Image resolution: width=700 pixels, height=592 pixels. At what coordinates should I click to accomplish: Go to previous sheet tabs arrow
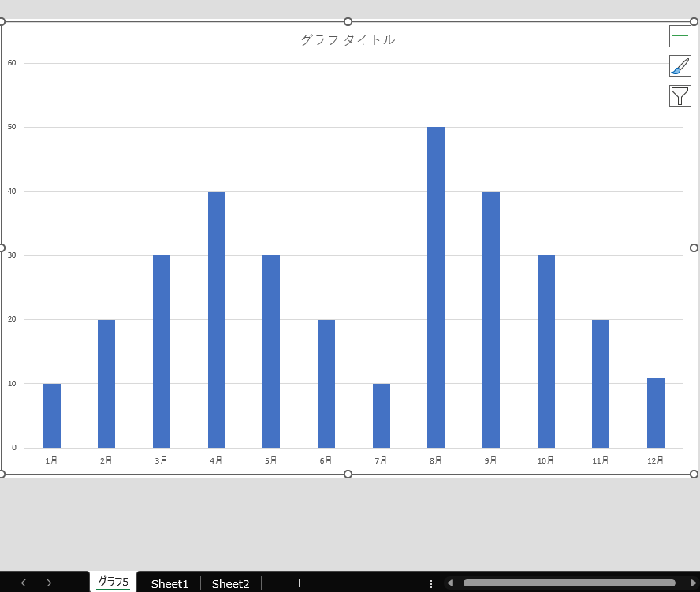click(24, 583)
